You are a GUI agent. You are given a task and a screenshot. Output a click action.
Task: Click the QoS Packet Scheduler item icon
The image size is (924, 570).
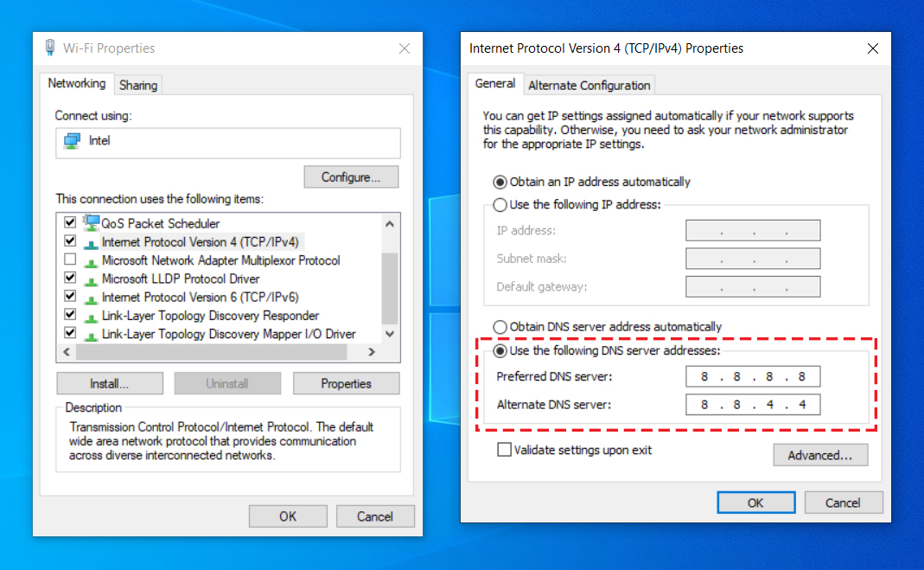[91, 222]
